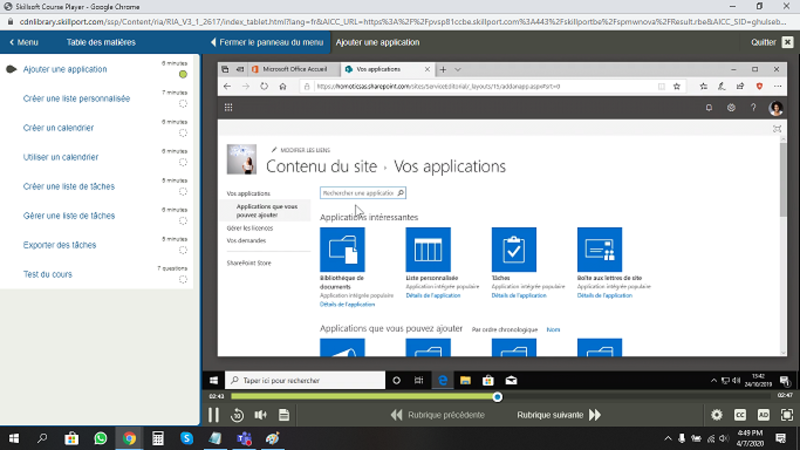Go to Rubrique suivante
Screen dimensions: 800x450
559,415
